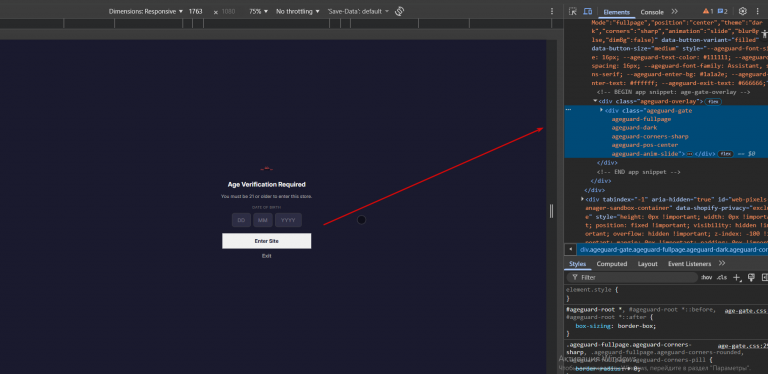Image resolution: width=768 pixels, height=374 pixels.
Task: Click the element.style rule block
Action: click(666, 294)
